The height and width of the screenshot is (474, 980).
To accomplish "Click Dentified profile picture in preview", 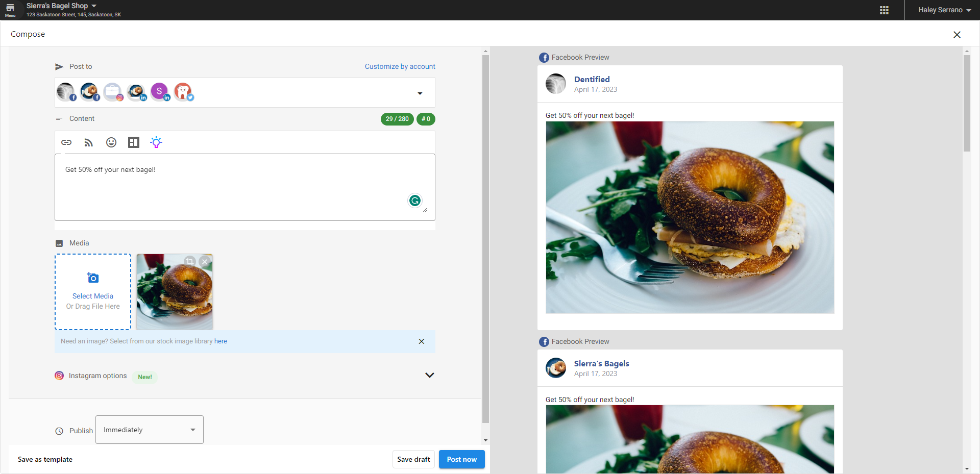I will pos(556,84).
